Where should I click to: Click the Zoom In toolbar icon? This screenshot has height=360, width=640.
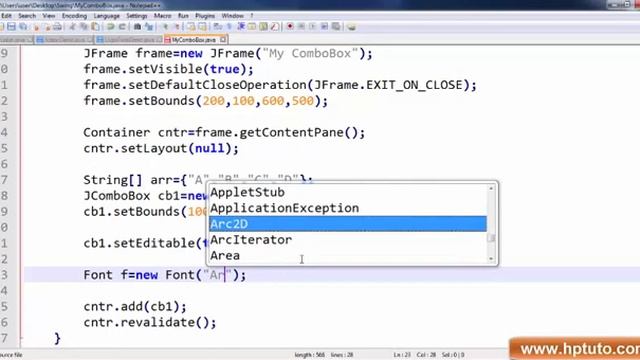pyautogui.click(x=166, y=27)
